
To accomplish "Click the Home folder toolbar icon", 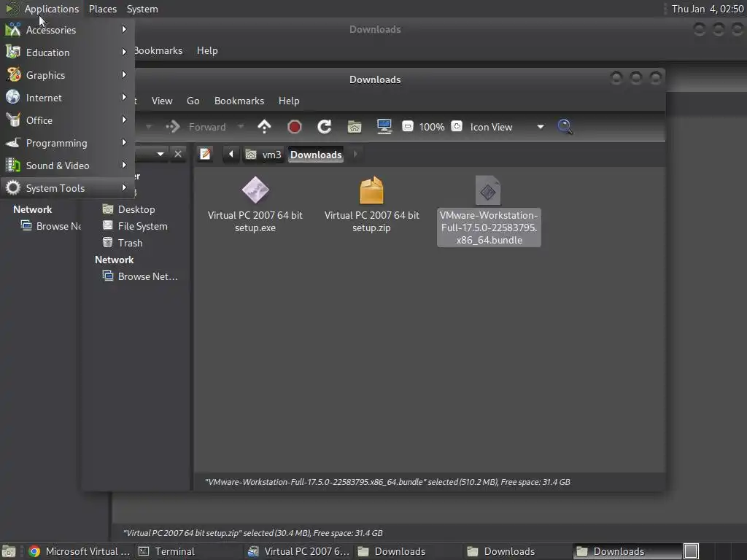I will pos(355,127).
